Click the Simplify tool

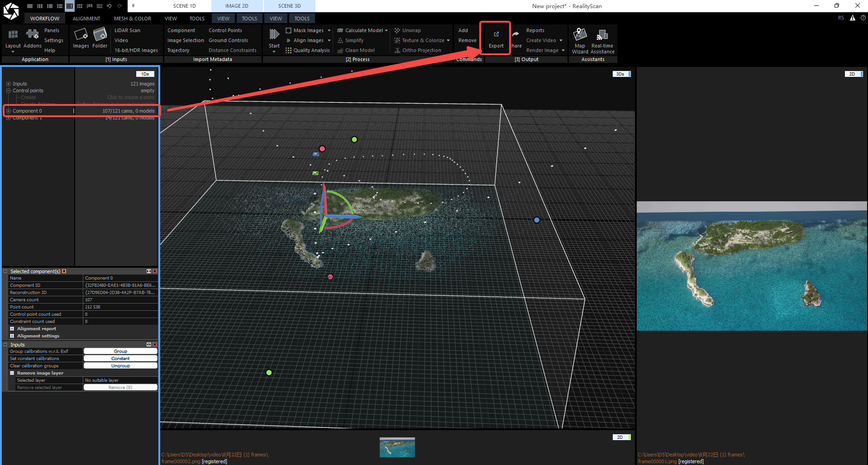coord(351,40)
